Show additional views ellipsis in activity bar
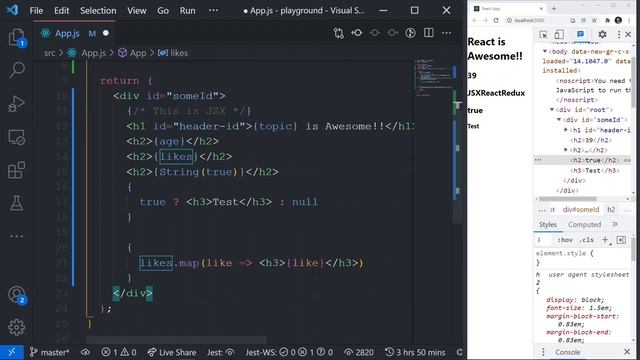The width and height of the screenshot is (640, 360). pos(16,236)
